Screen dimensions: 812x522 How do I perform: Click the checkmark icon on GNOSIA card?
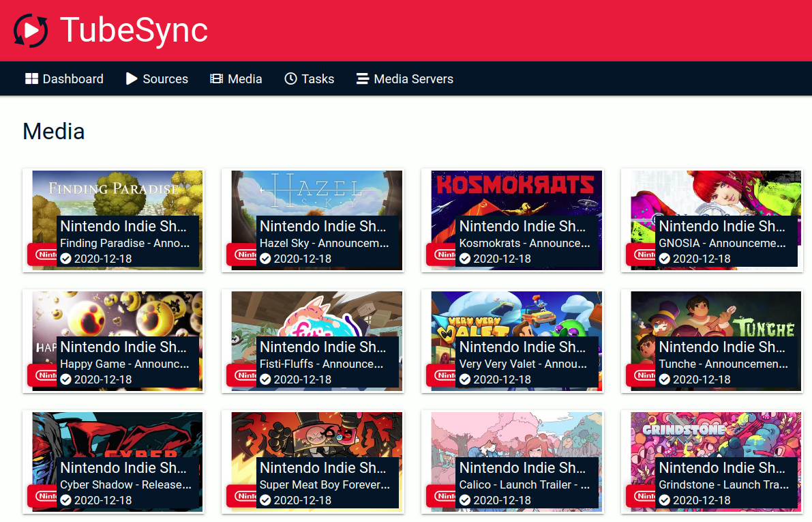(665, 259)
